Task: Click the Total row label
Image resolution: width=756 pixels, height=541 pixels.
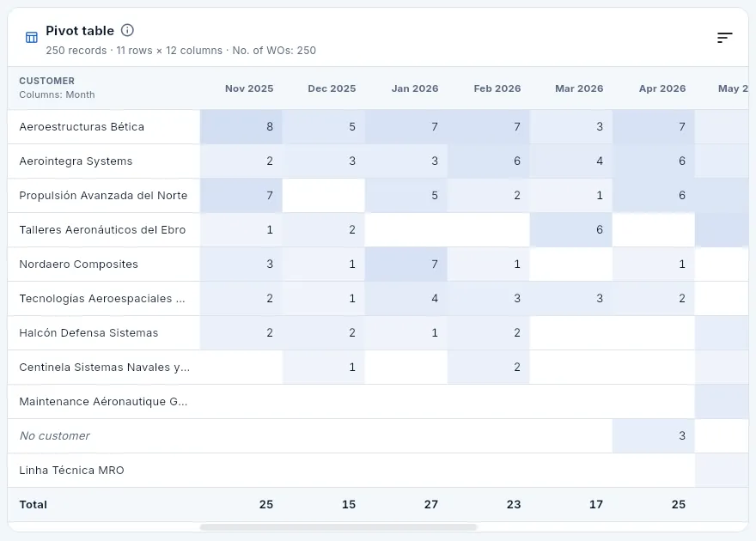Action: click(33, 504)
